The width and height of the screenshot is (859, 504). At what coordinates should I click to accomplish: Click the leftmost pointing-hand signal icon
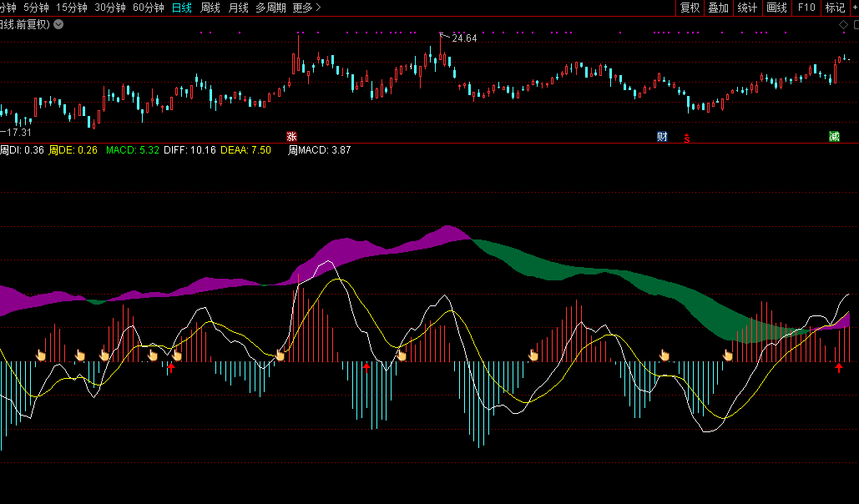(40, 355)
